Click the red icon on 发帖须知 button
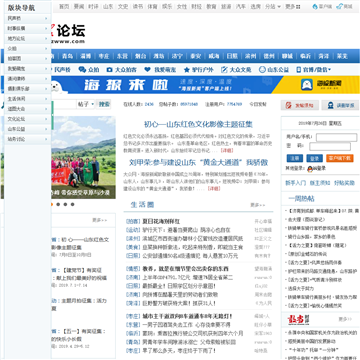 (x=289, y=105)
